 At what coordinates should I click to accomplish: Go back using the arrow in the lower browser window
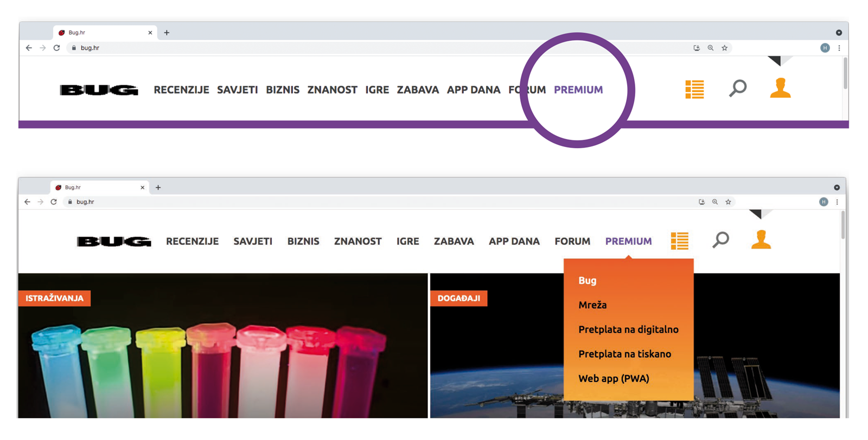[27, 202]
